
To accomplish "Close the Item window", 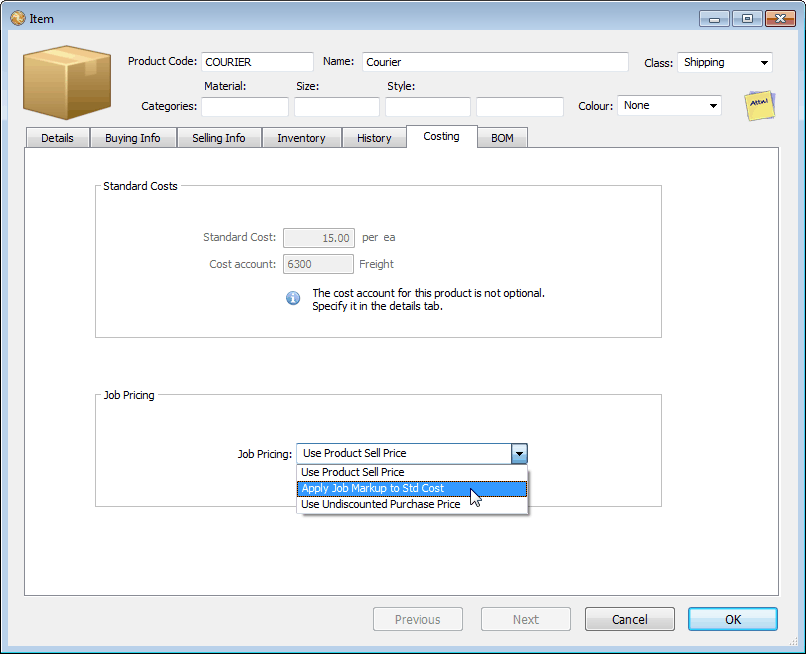I will 780,19.
